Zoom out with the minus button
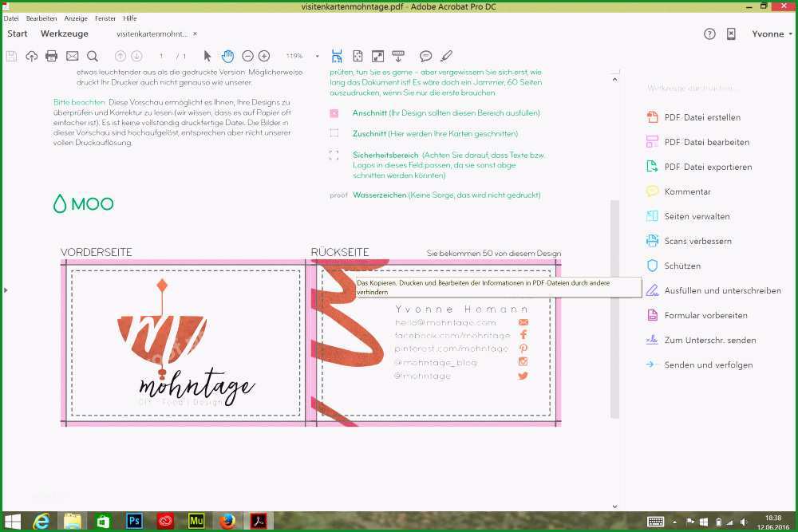This screenshot has width=798, height=532. 247,56
